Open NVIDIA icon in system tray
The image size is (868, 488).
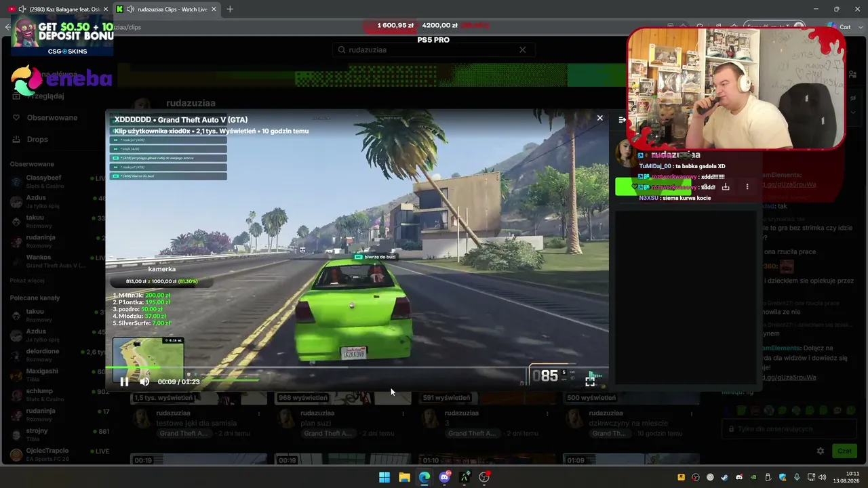pyautogui.click(x=754, y=477)
